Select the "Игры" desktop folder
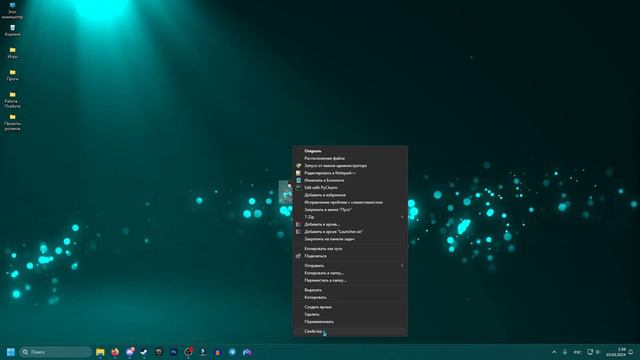Viewport: 640px width, 360px height. (12, 53)
